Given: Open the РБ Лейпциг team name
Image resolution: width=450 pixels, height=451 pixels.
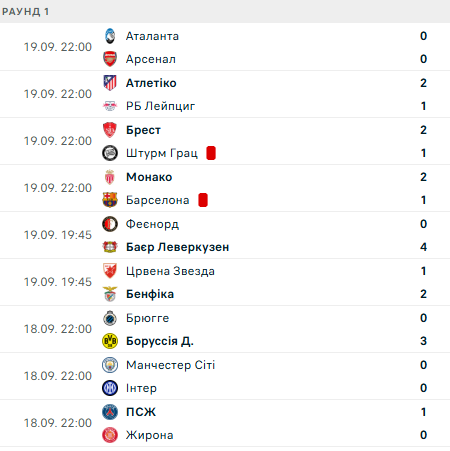Looking at the screenshot, I should coord(160,106).
